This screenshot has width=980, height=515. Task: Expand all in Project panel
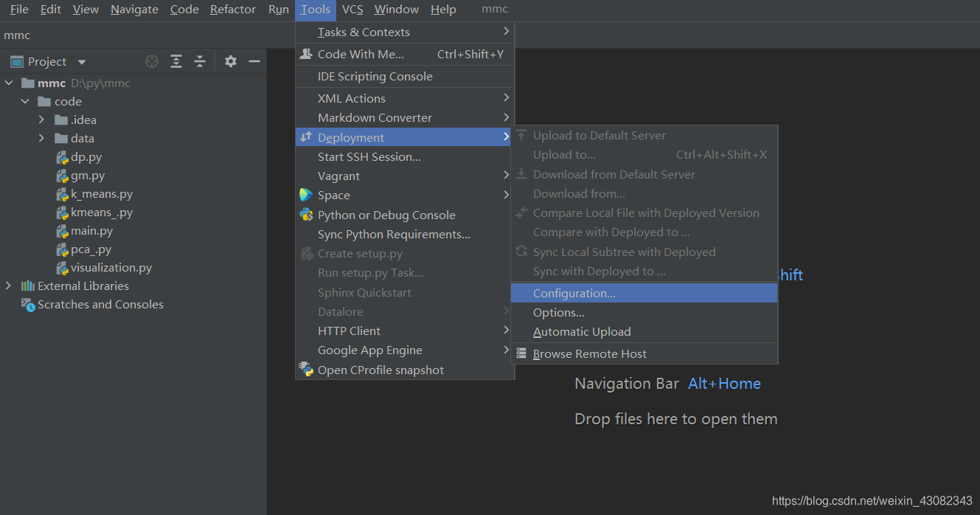point(176,61)
